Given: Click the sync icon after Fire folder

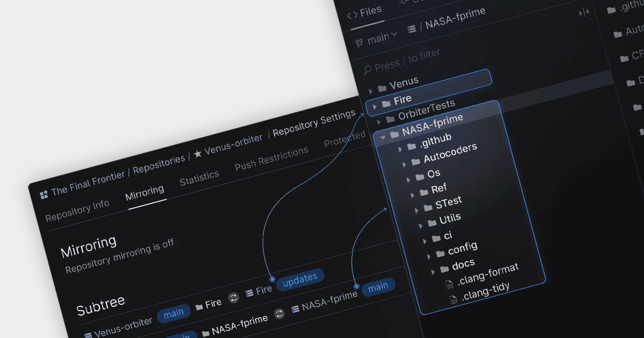Looking at the screenshot, I should [x=233, y=298].
